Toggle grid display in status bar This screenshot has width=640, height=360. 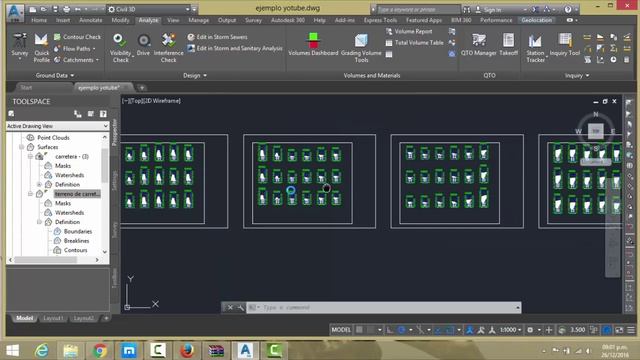pos(359,330)
